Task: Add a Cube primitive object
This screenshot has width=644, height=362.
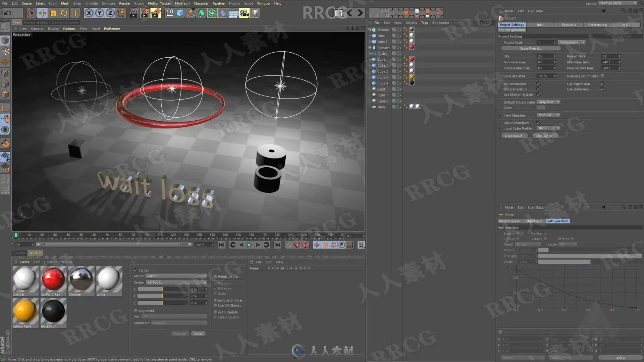Action: tap(180, 13)
